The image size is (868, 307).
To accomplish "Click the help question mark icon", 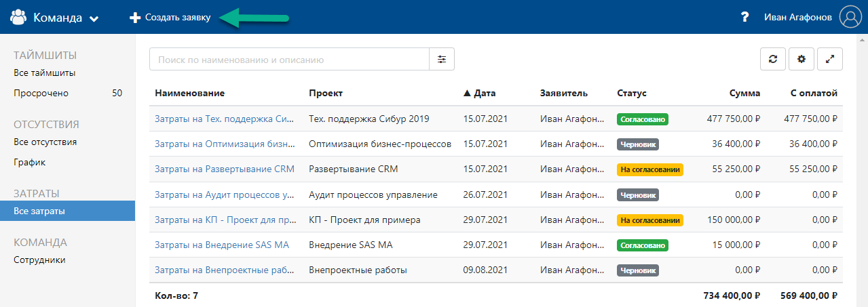I will pyautogui.click(x=744, y=18).
